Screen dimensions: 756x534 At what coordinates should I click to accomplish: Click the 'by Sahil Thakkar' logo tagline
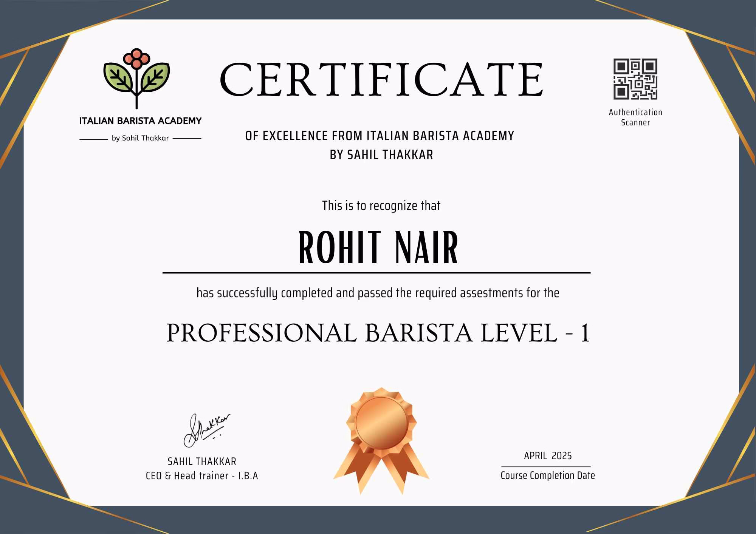point(140,138)
